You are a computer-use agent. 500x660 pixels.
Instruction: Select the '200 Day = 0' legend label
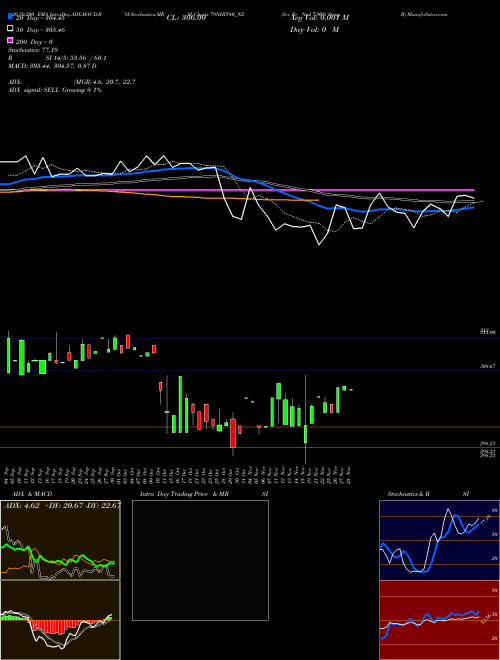click(x=34, y=42)
